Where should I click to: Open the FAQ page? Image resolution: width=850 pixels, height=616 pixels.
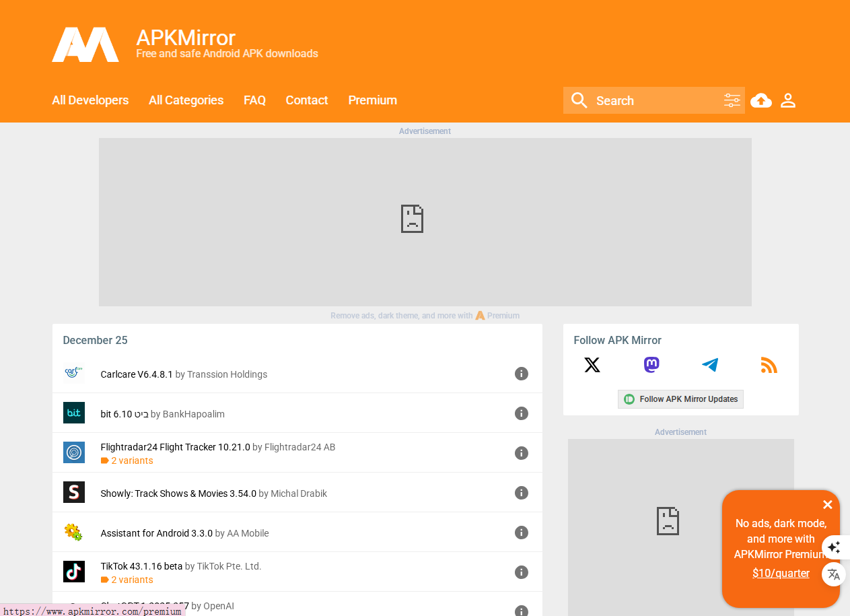(254, 100)
